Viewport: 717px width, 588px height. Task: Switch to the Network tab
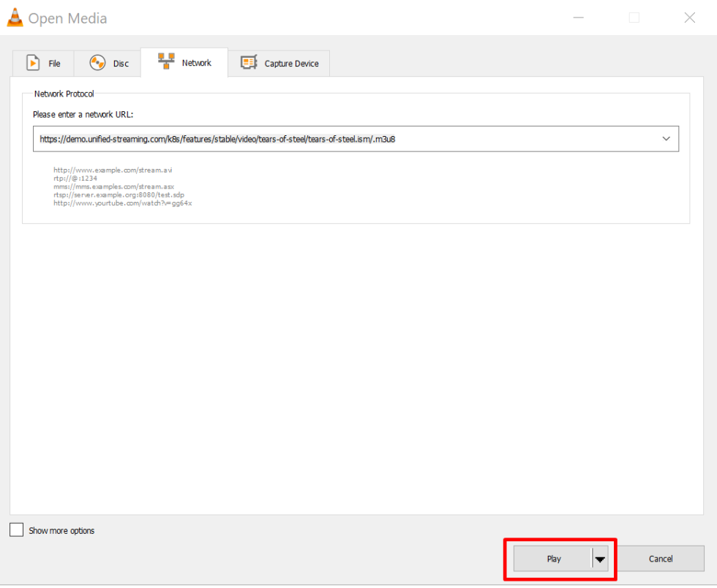pyautogui.click(x=184, y=63)
